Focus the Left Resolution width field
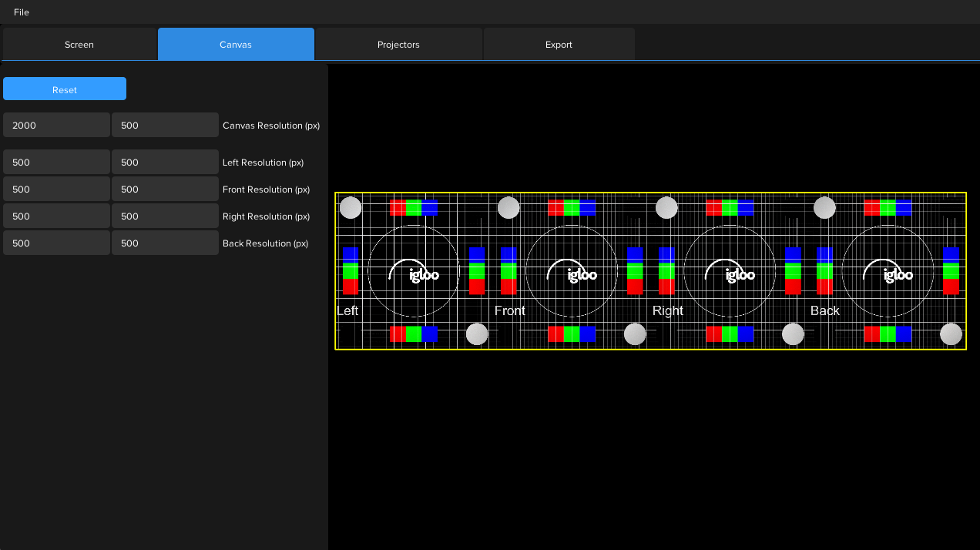The image size is (980, 550). click(56, 163)
